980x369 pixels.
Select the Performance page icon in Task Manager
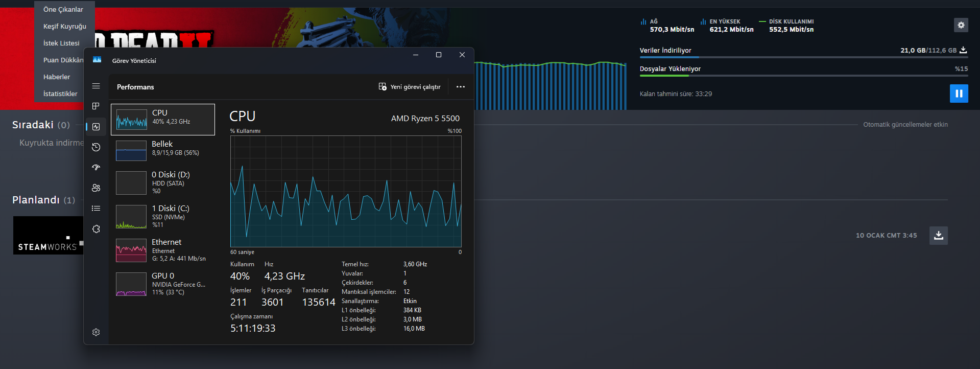point(96,127)
